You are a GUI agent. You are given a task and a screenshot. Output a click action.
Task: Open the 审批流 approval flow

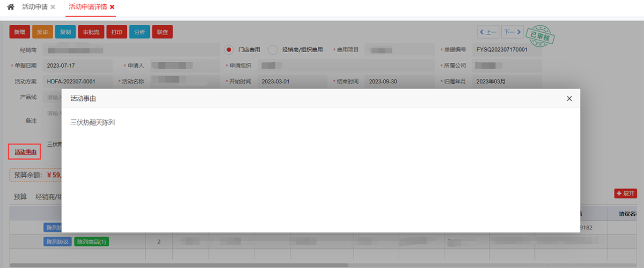[x=90, y=32]
